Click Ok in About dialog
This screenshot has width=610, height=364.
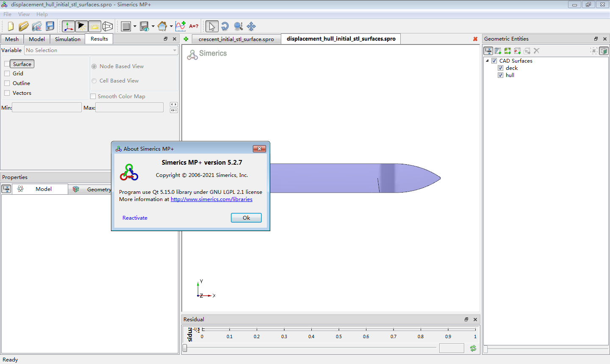pos(246,218)
